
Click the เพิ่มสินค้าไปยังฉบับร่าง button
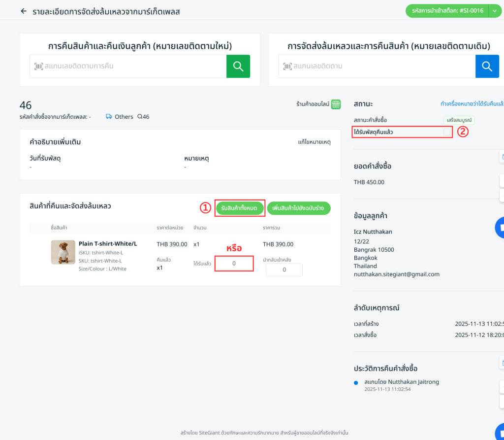point(299,208)
